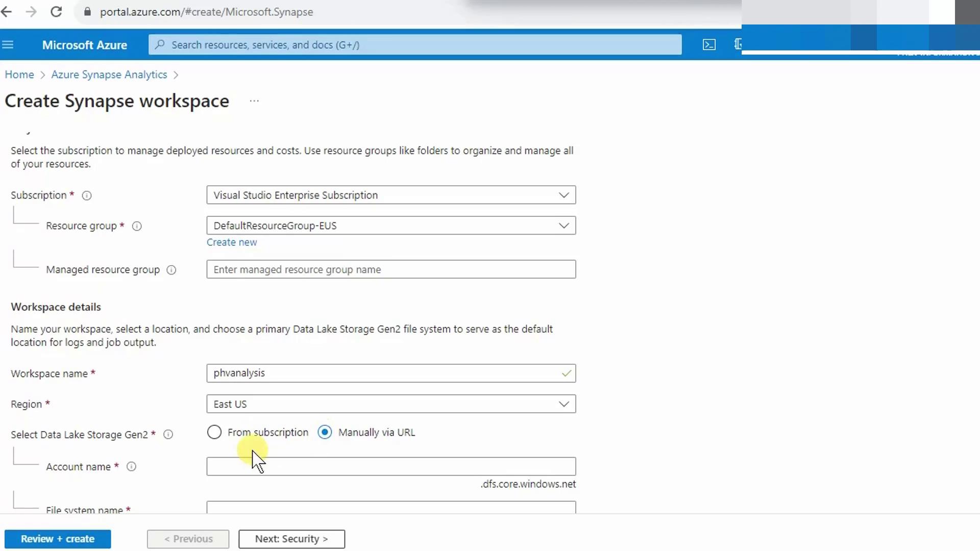This screenshot has width=980, height=551.
Task: Click the Account name info icon
Action: (131, 467)
